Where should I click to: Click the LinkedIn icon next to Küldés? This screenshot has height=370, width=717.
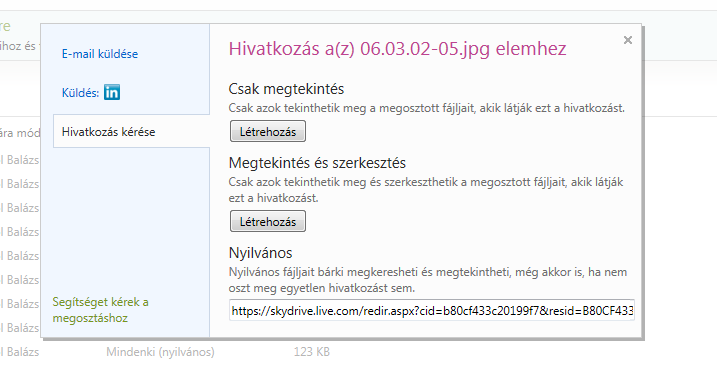[112, 92]
